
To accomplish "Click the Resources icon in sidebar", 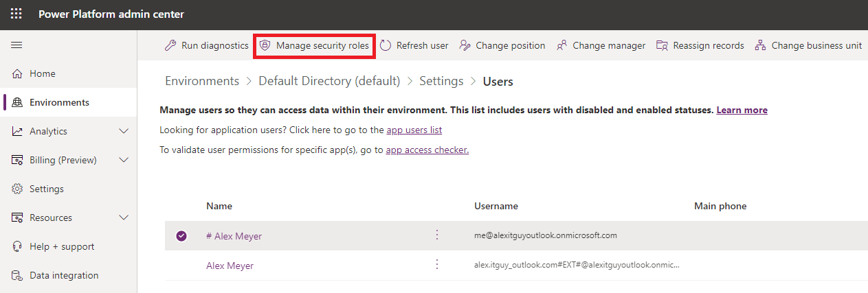I will pyautogui.click(x=17, y=218).
